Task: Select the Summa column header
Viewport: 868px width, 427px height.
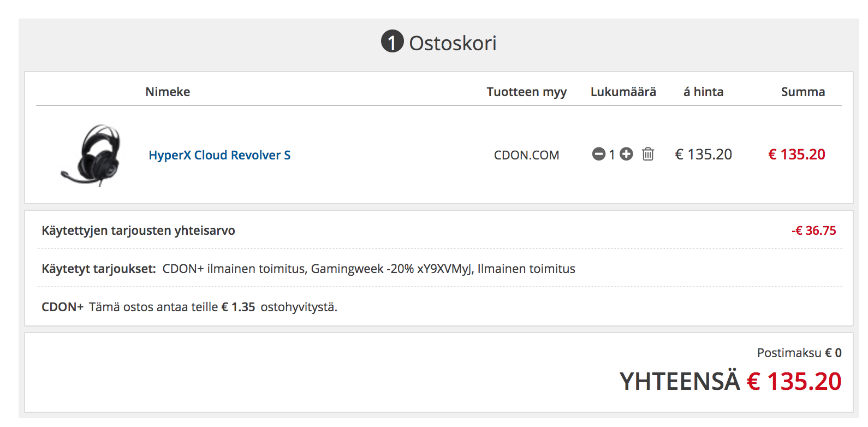Action: pos(803,92)
